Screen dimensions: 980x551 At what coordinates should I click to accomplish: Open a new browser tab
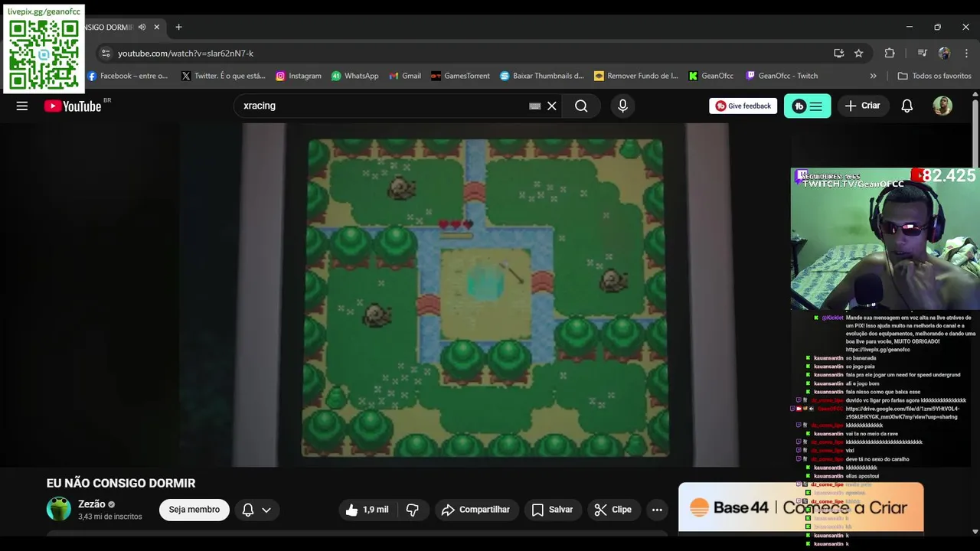[x=178, y=27]
